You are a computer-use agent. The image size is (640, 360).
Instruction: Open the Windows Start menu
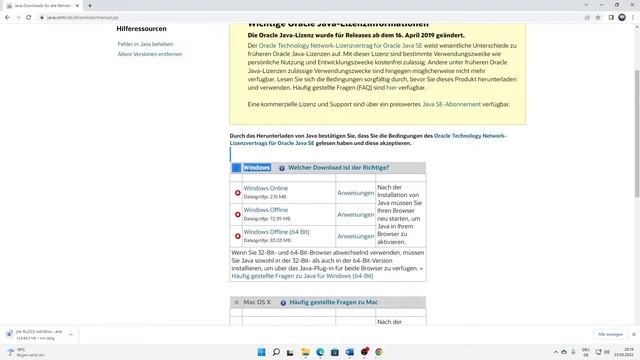(x=262, y=352)
